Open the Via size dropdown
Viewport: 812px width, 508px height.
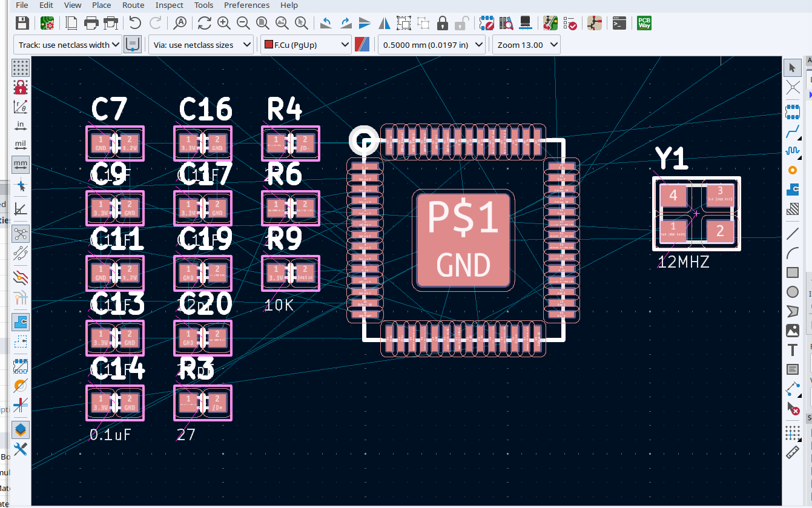point(201,45)
